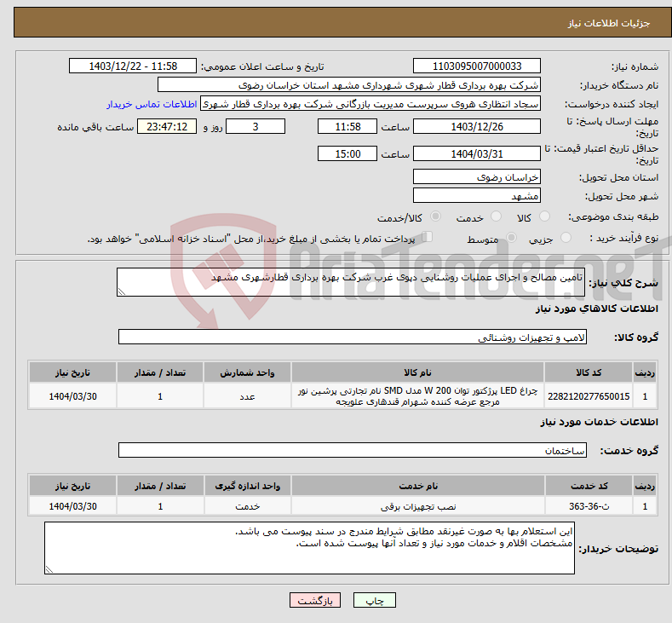Click the price validity date 1404/03/31
Screen dimensions: 672x623
point(477,153)
